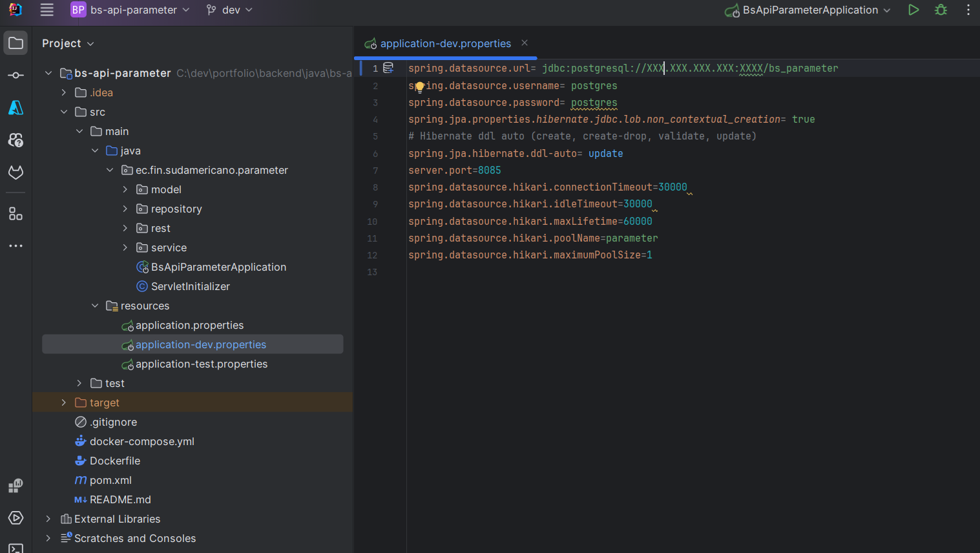Open the Structure tool window icon
The image size is (980, 553).
16,214
